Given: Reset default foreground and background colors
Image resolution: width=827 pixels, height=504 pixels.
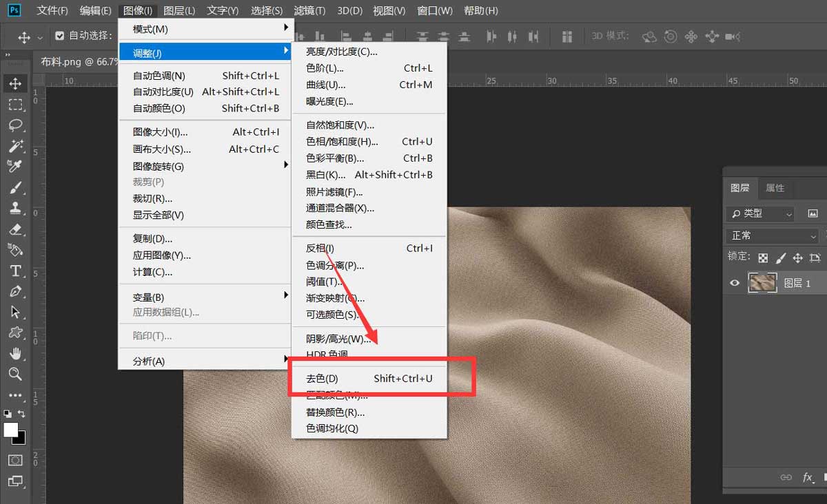Looking at the screenshot, I should [8, 414].
